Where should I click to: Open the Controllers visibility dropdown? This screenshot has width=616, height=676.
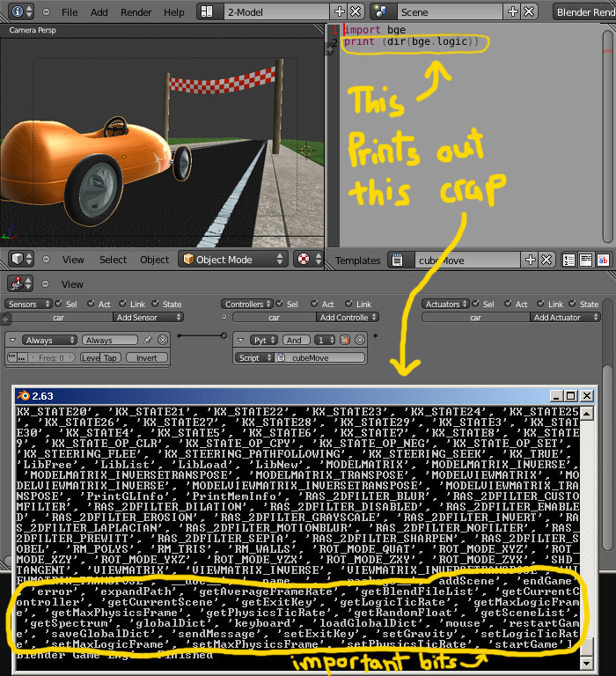[x=247, y=304]
